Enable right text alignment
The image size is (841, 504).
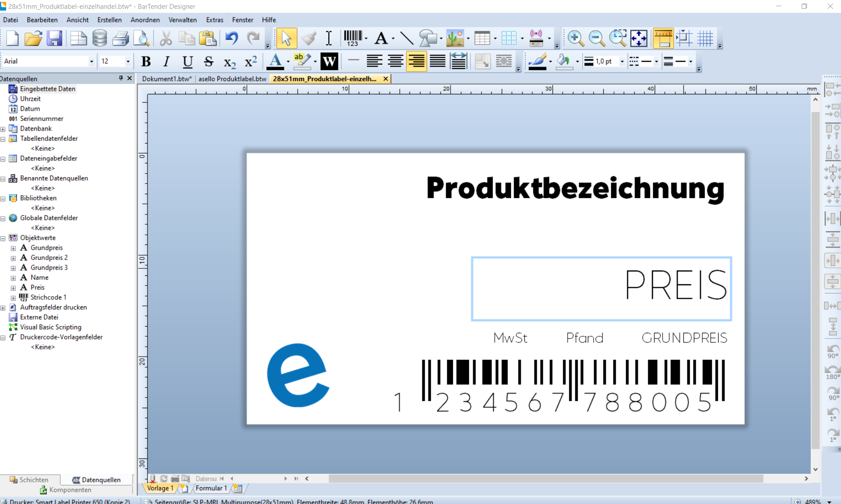tap(416, 61)
